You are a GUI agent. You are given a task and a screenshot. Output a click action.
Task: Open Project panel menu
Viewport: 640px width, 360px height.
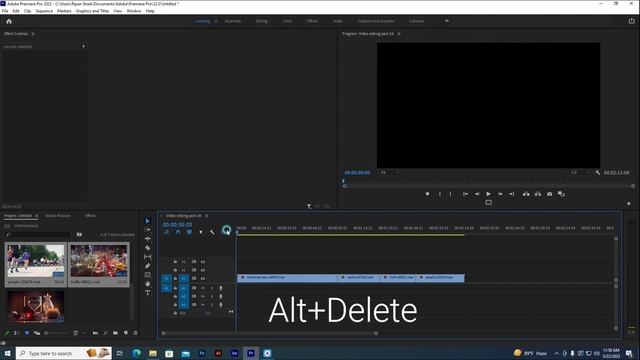tap(36, 216)
